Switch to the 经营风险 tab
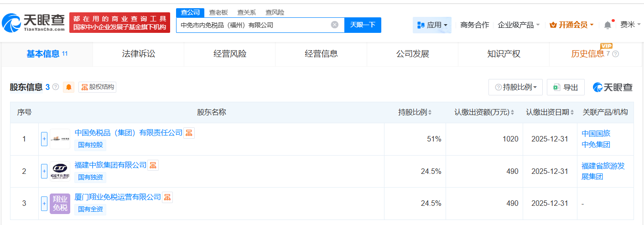Image resolution: width=644 pixels, height=225 pixels. pos(230,54)
